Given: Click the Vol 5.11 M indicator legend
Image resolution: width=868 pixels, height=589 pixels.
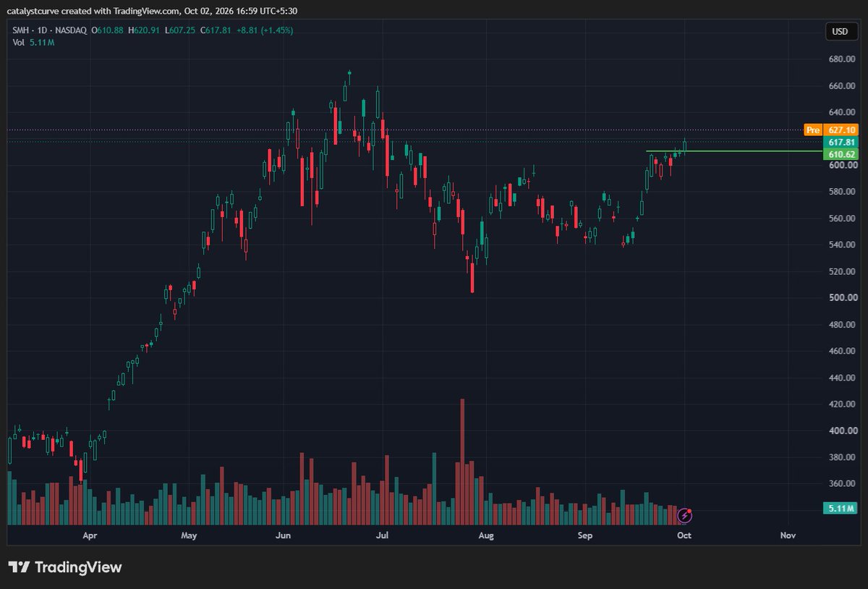Looking at the screenshot, I should [33, 43].
